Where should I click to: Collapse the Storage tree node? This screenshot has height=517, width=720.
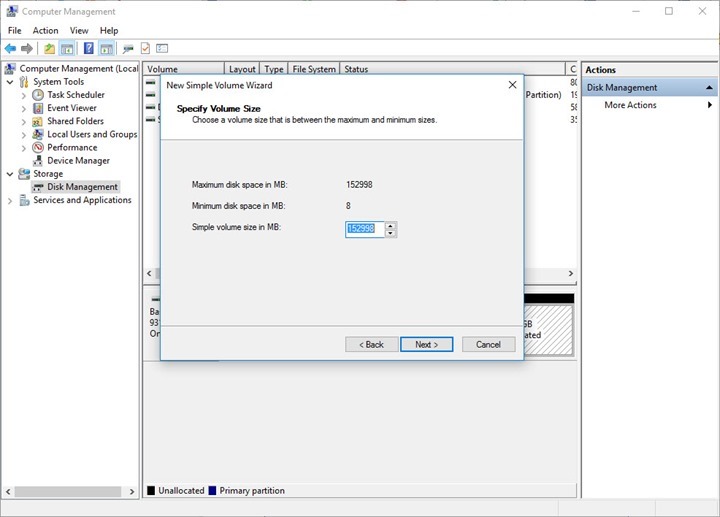click(x=11, y=174)
